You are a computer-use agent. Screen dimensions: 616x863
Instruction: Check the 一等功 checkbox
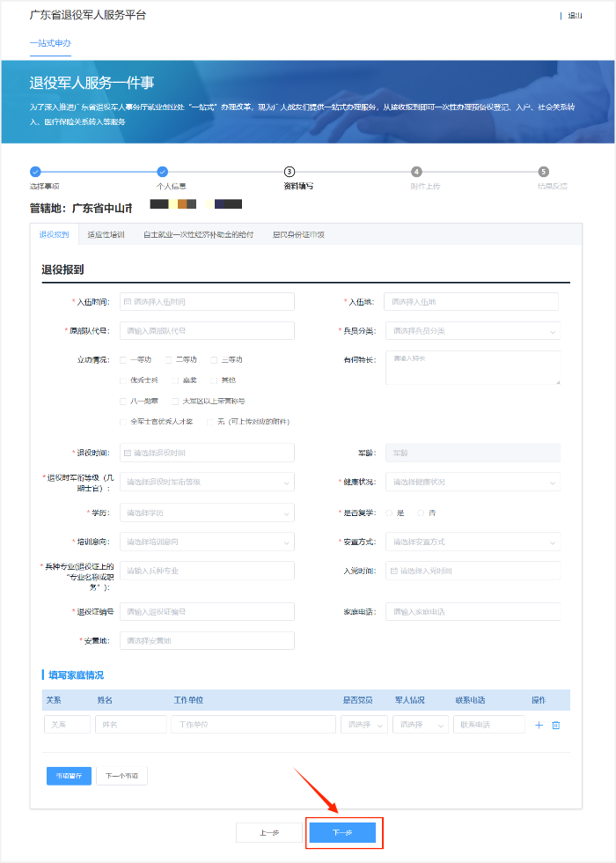[x=123, y=359]
